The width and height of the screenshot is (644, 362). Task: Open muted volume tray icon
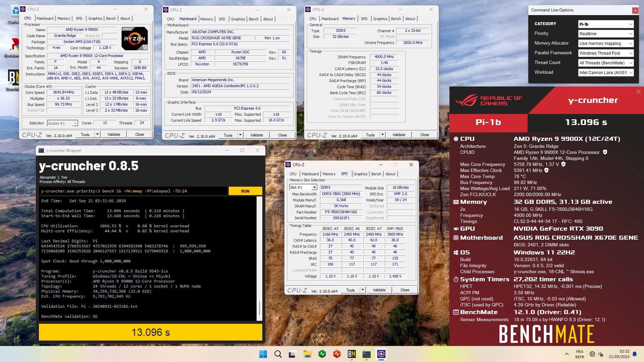[x=601, y=354]
